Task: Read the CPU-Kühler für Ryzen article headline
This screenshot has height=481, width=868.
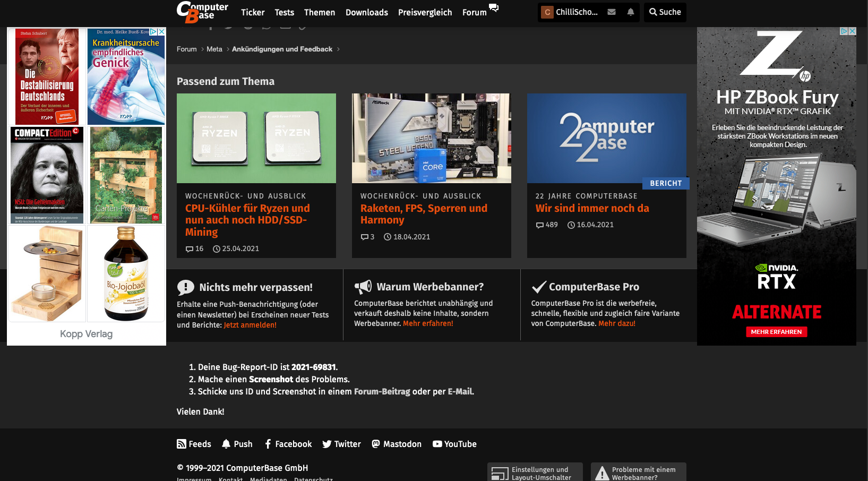Action: click(247, 220)
